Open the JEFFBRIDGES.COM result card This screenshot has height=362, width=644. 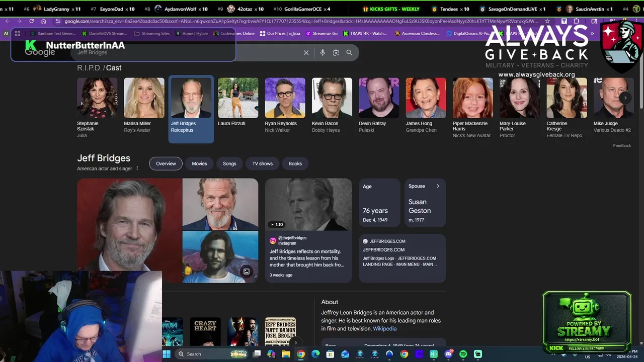point(402,258)
